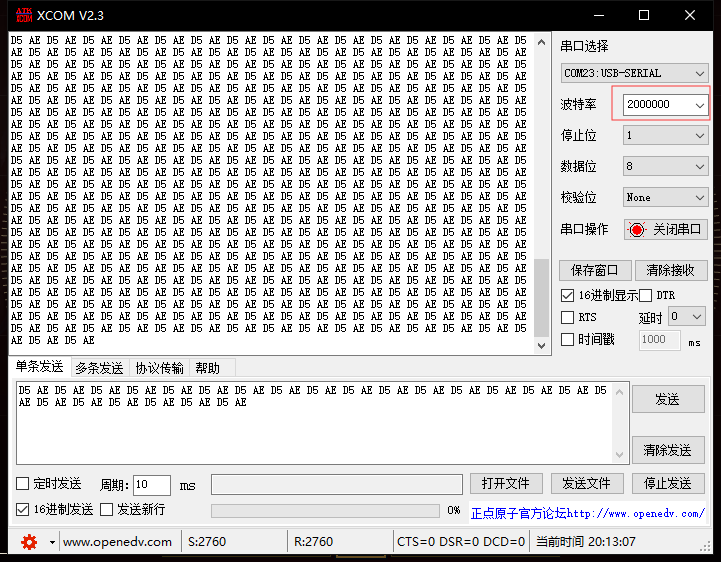Click the 关闭串口 button
The width and height of the screenshot is (721, 562).
665,229
